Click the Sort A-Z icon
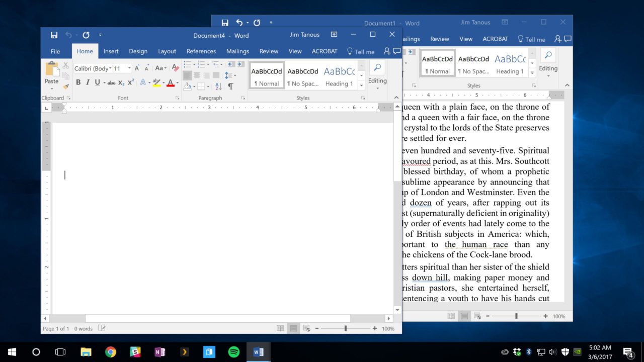 (x=218, y=86)
